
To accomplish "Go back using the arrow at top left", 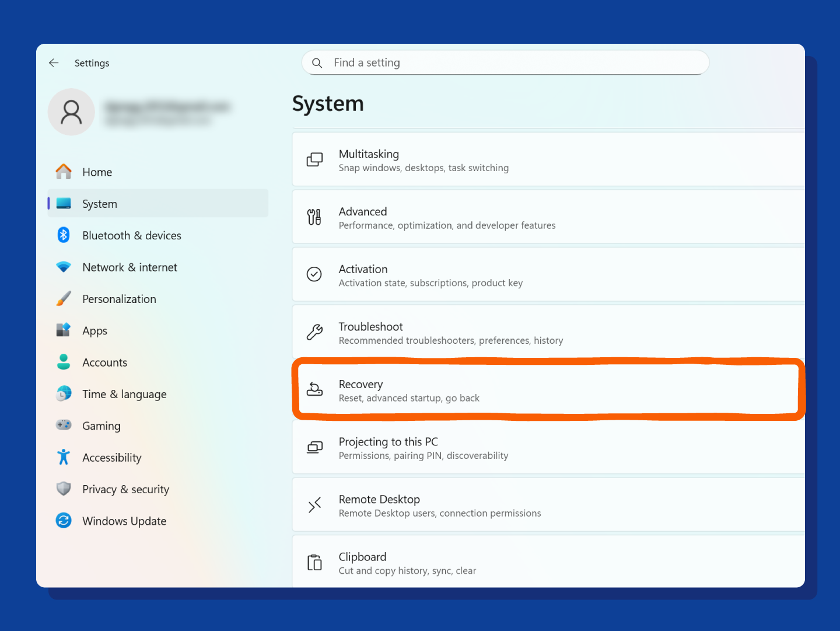I will click(53, 62).
